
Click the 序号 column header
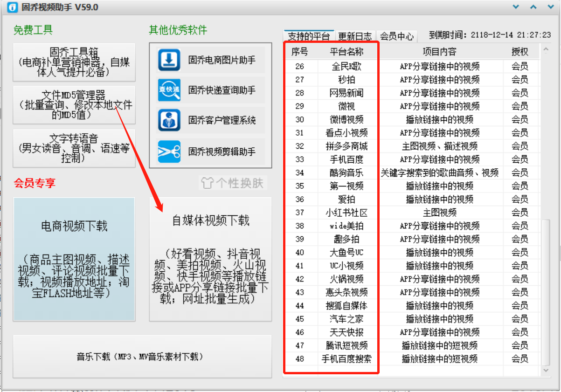300,51
